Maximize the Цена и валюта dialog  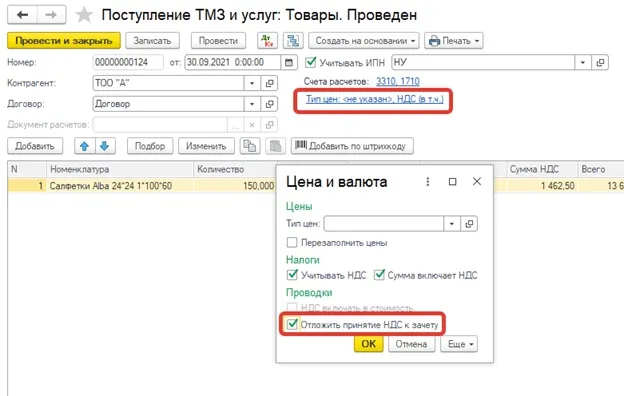(x=452, y=181)
